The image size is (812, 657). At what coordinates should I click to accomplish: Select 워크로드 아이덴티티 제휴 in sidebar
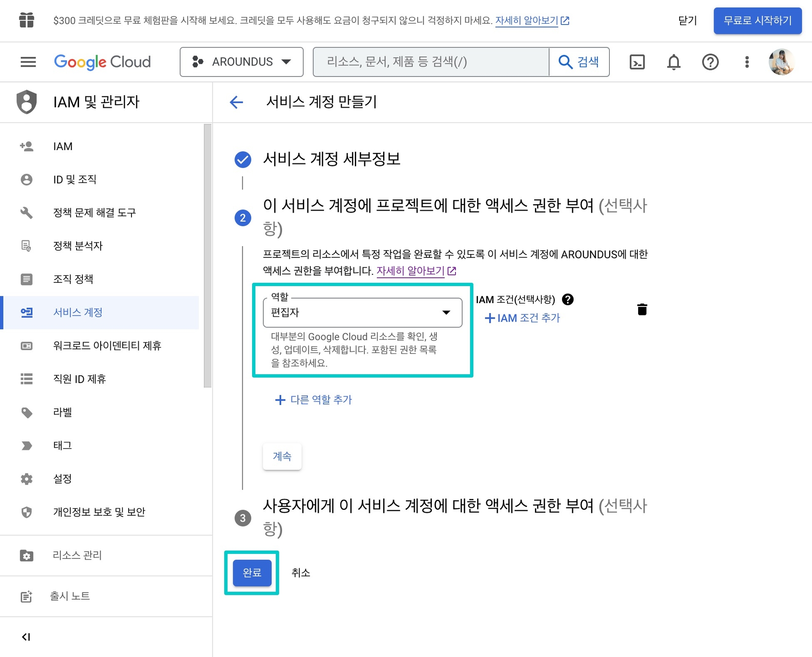click(x=107, y=345)
